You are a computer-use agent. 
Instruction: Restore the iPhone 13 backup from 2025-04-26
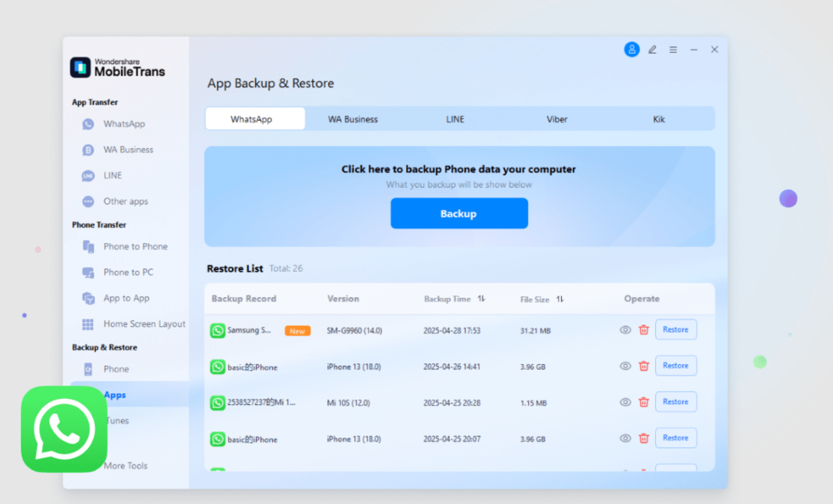pyautogui.click(x=676, y=366)
